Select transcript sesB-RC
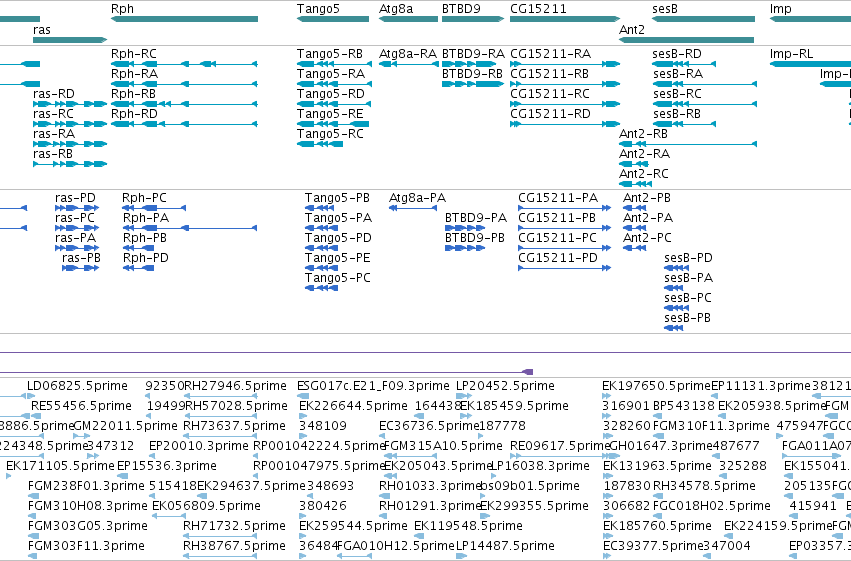The image size is (851, 561). coord(704,104)
